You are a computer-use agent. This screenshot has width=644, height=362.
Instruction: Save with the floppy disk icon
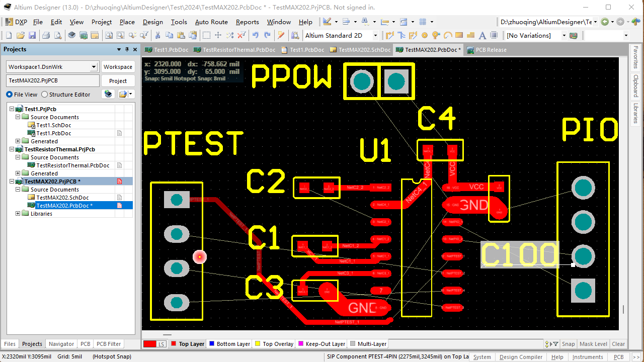[32, 35]
